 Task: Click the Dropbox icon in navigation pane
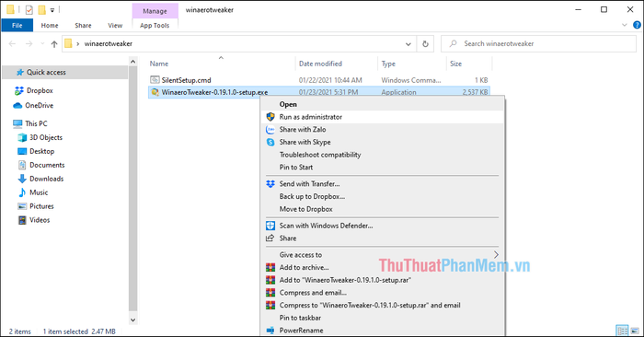(18, 90)
